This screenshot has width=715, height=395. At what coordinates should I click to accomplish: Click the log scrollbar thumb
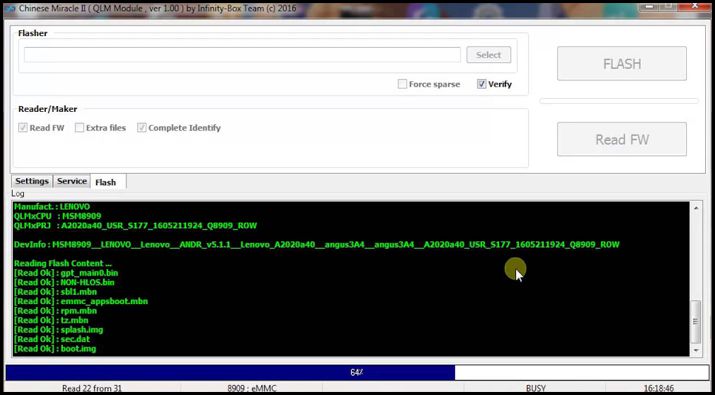(696, 321)
